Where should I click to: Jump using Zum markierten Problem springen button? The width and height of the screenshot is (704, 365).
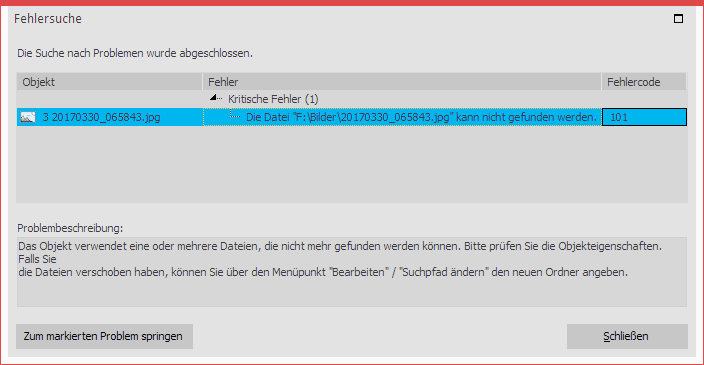[x=104, y=336]
